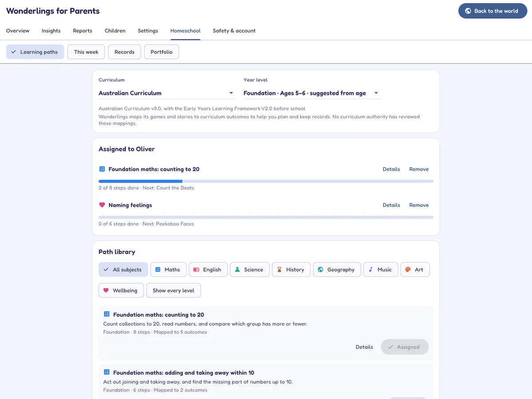532x399 pixels.
Task: Select the Homeschool tab
Action: [x=185, y=31]
